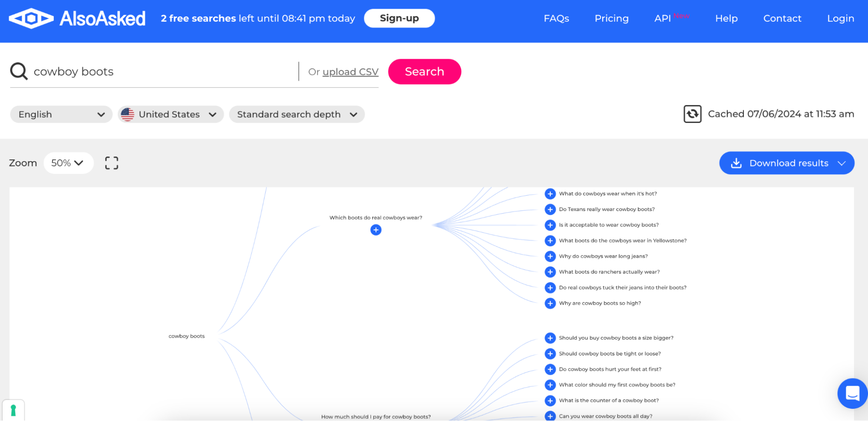Click 'Cached 07/06/2024 at 11:53 am' text
The height and width of the screenshot is (421, 868).
(781, 114)
